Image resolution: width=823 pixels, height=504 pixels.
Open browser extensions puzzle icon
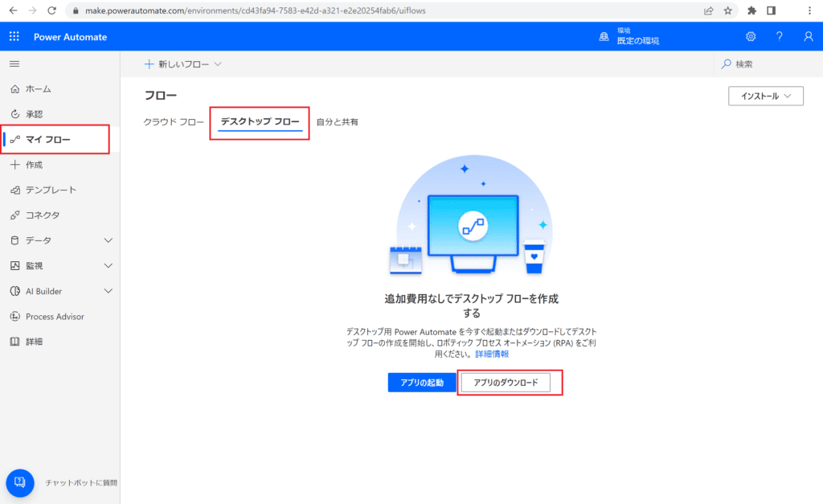point(751,10)
